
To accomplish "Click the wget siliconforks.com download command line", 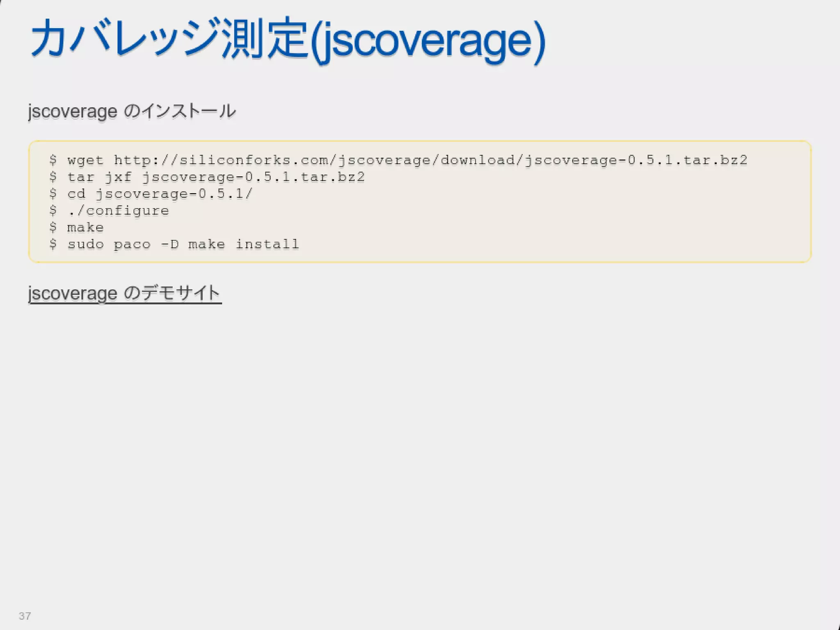I will [398, 160].
